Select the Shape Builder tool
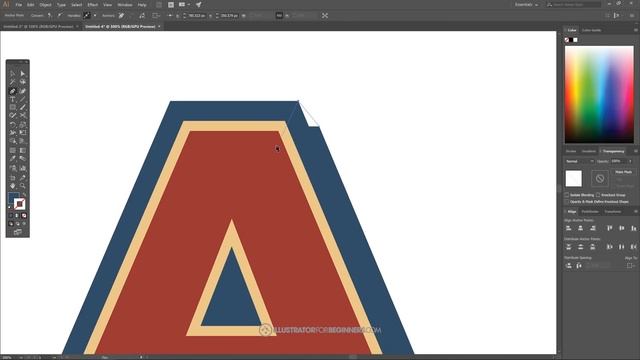 (x=13, y=141)
